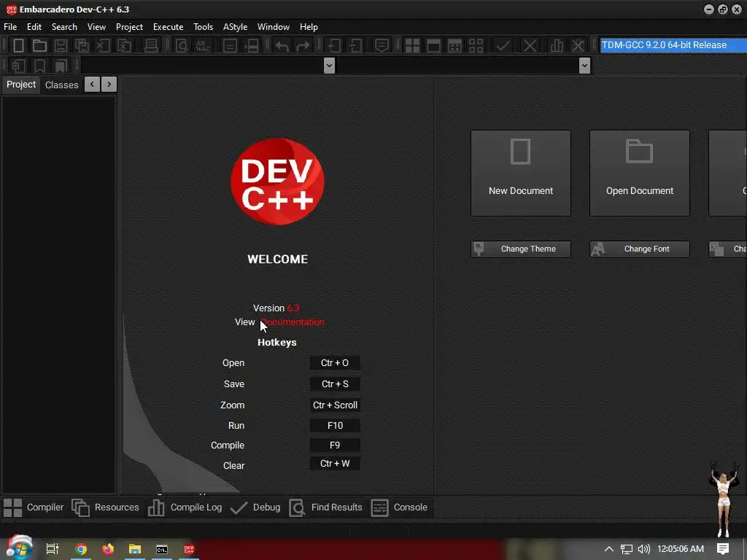The height and width of the screenshot is (560, 747).
Task: Open the TDM-GCC 9.2.0 compiler set dropdown
Action: coord(673,45)
